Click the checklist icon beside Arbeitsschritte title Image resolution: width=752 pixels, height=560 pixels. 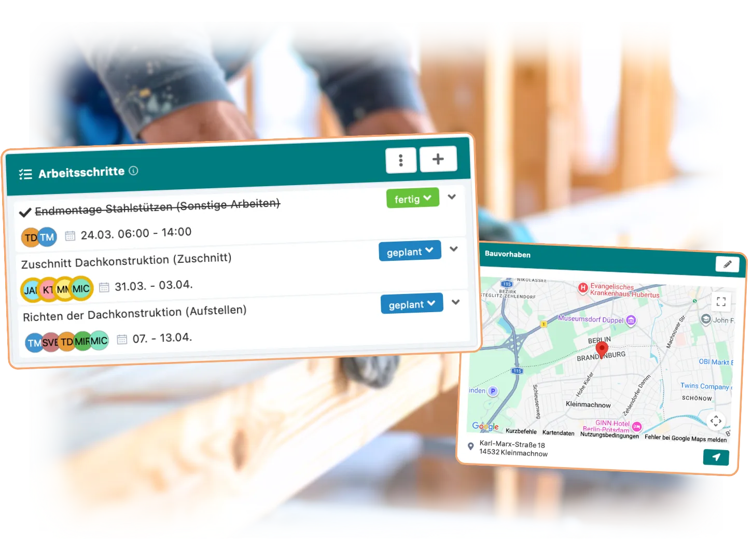[x=25, y=174]
